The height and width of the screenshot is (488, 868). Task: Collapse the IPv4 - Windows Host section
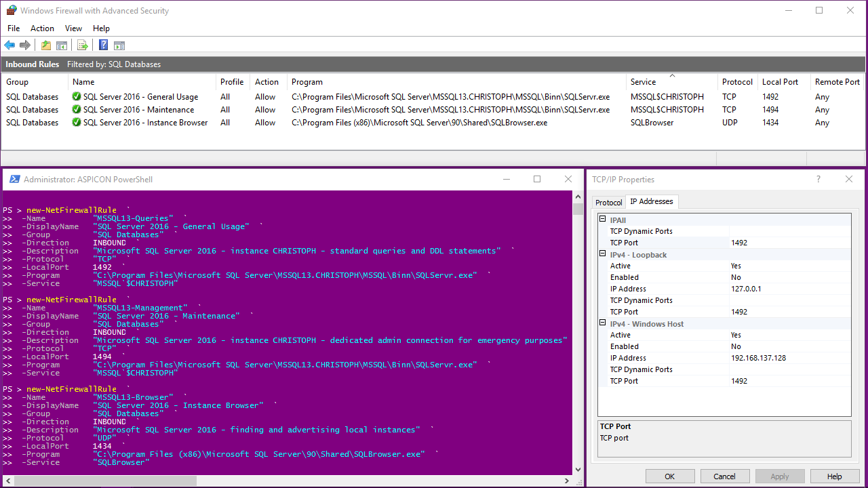click(602, 323)
